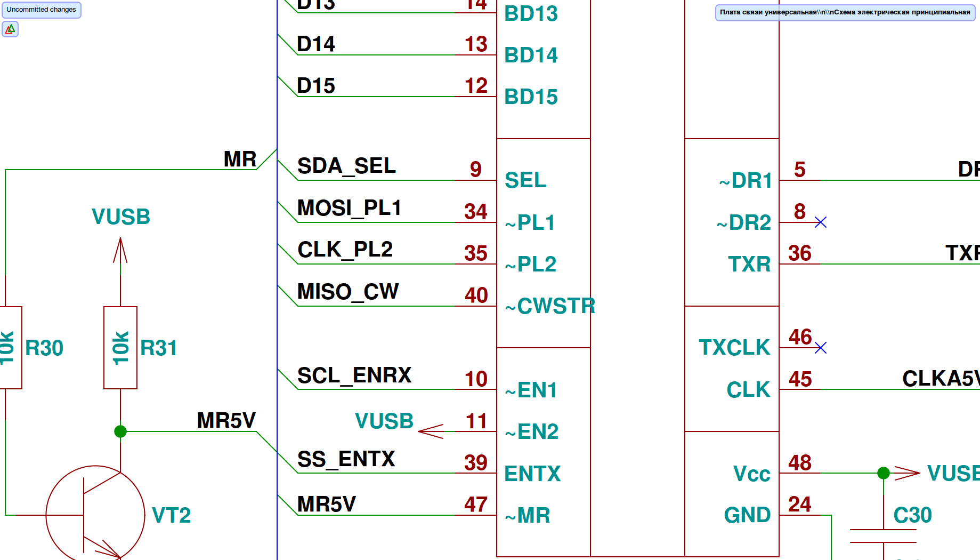Click the SCL_ENRX net label
Viewport: 980px width, 560px height.
click(x=354, y=375)
